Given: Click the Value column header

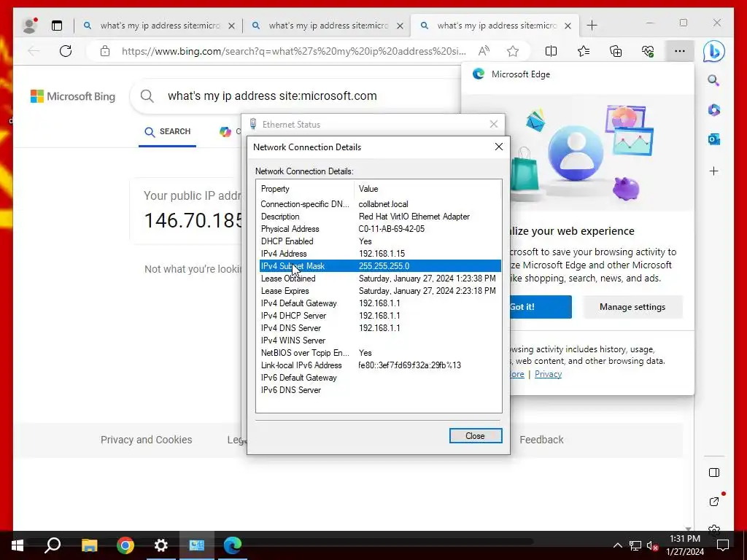Looking at the screenshot, I should pyautogui.click(x=427, y=189).
